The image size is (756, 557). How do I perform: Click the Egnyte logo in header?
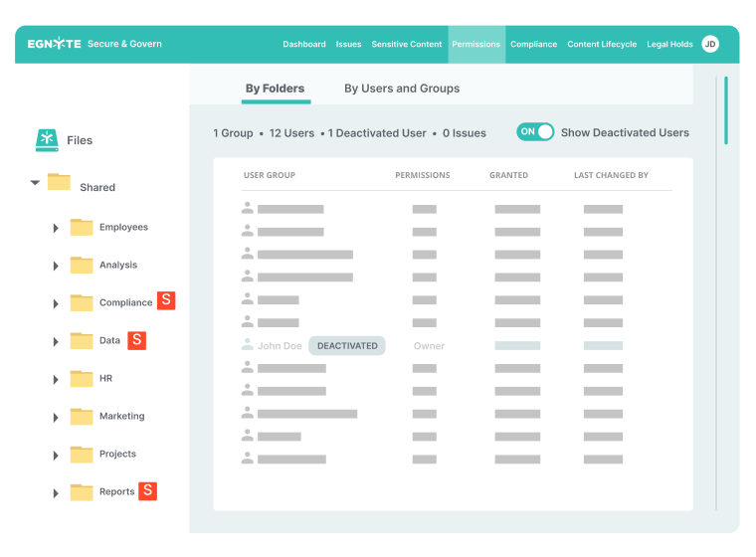55,44
